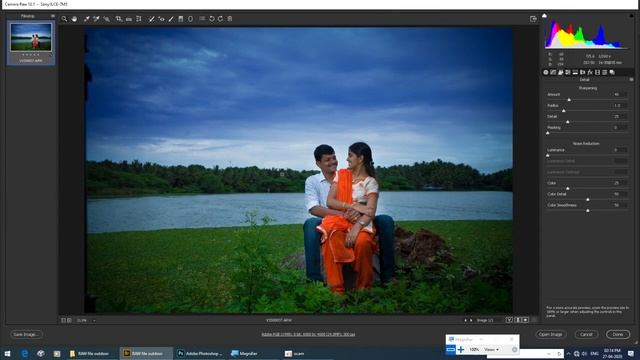Viewport: 640px width, 360px height.
Task: Click the Open Image button
Action: pyautogui.click(x=550, y=334)
